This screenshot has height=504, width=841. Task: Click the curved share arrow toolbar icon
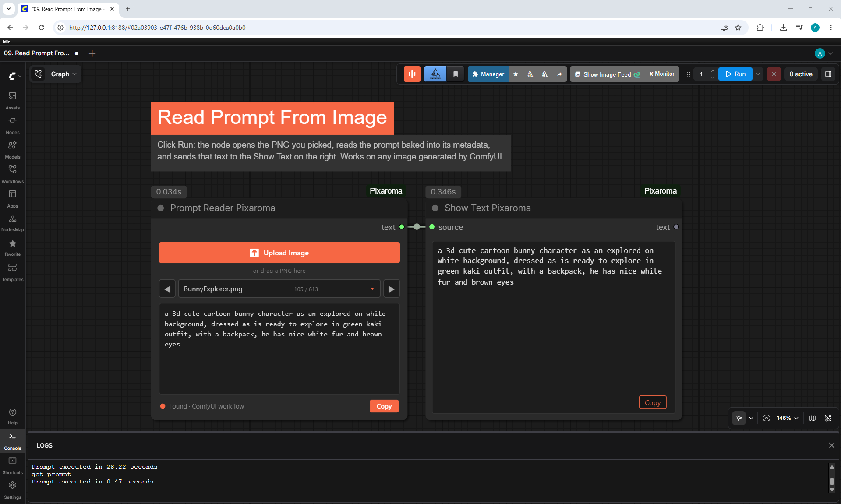point(559,74)
